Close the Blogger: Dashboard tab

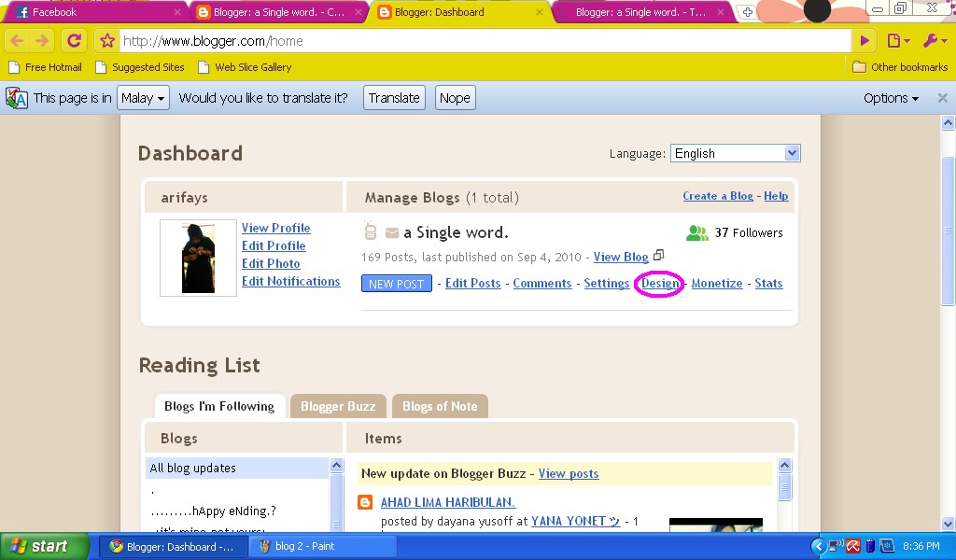click(539, 12)
